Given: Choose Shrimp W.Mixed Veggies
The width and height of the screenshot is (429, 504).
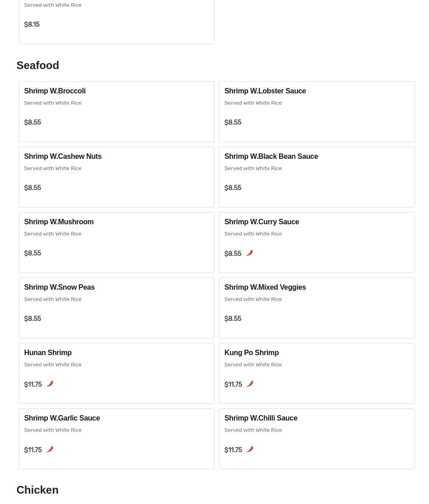Looking at the screenshot, I should click(x=317, y=308).
